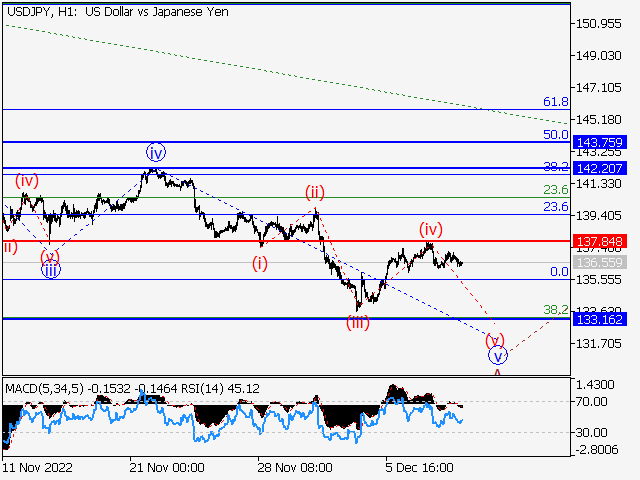Select the blue 38.2 Fibonacci label

pos(556,166)
